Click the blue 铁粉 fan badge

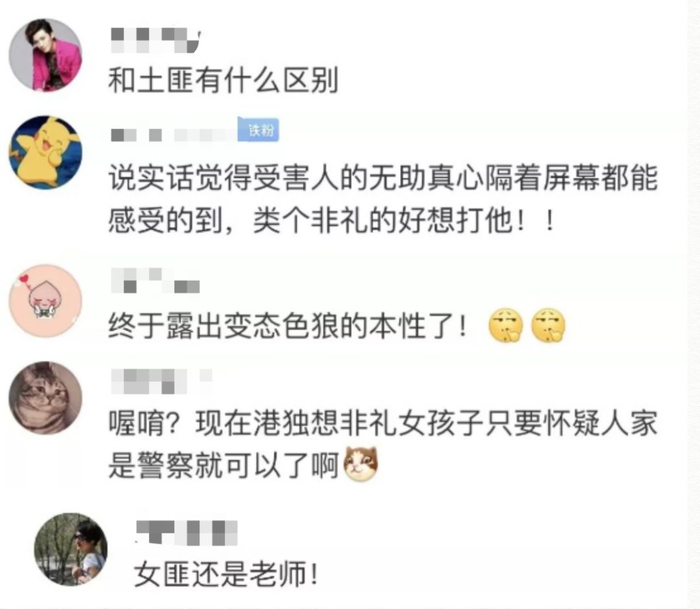(x=259, y=130)
